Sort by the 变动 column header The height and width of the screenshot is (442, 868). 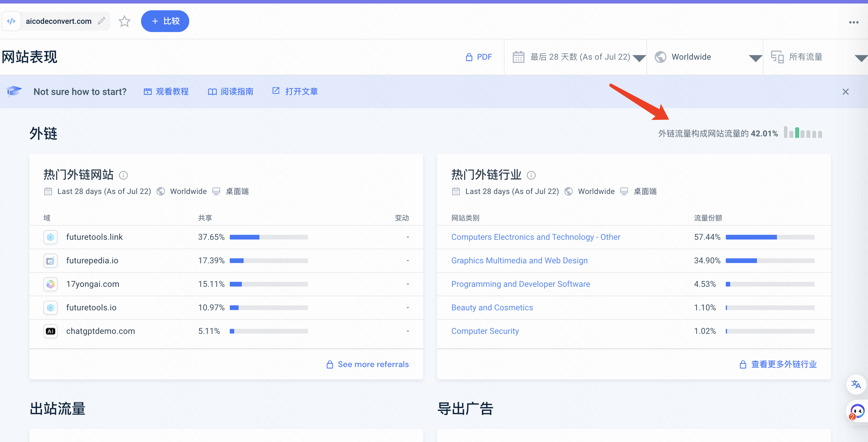[402, 218]
